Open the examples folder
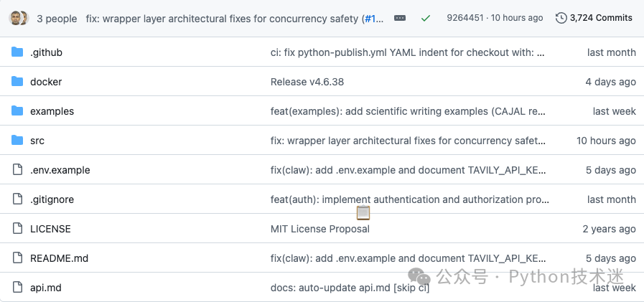 [x=52, y=112]
